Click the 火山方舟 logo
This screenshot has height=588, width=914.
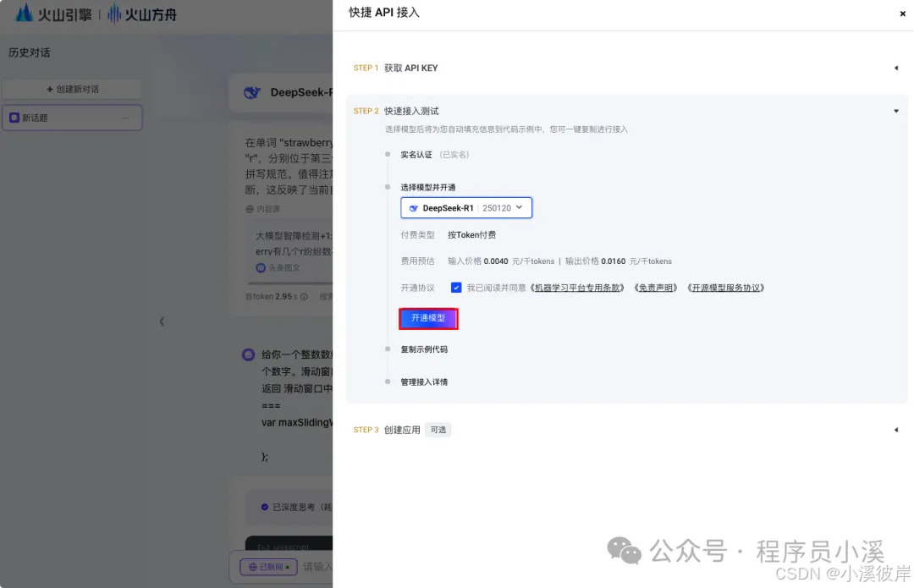pyautogui.click(x=142, y=14)
